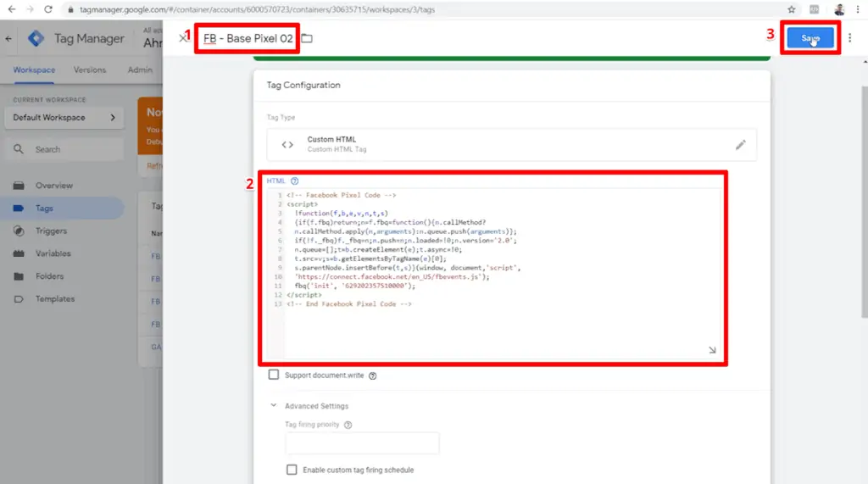The image size is (868, 484).
Task: Switch to the Admin tab
Action: (140, 70)
